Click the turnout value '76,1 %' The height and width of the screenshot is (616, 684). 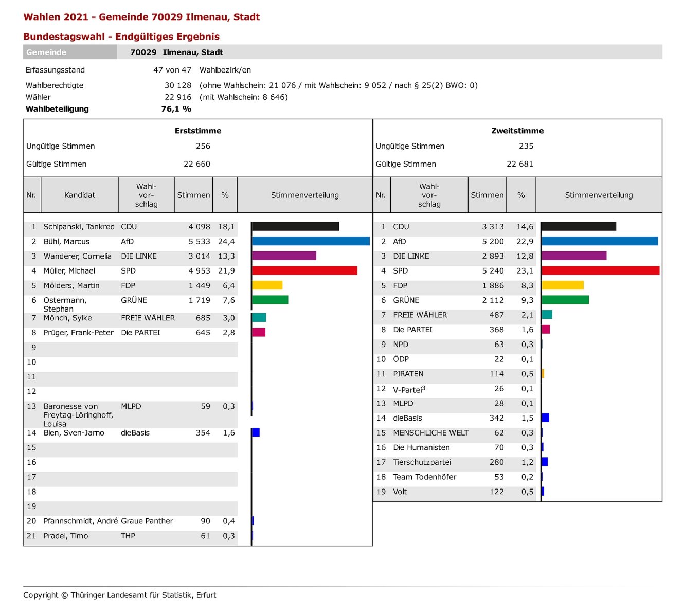176,109
